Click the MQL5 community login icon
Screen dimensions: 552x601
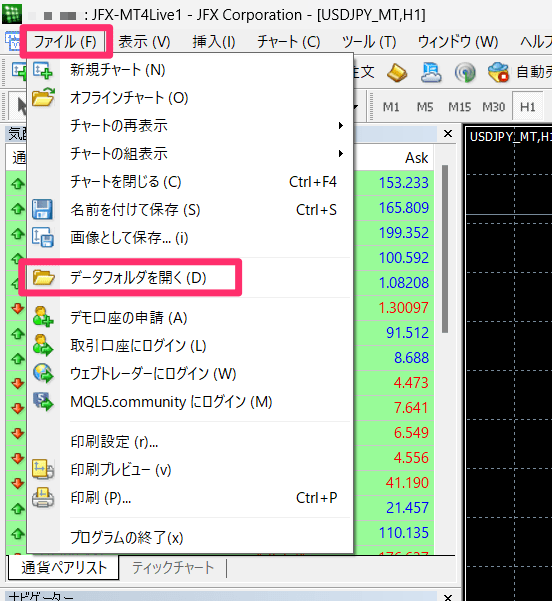[x=43, y=401]
